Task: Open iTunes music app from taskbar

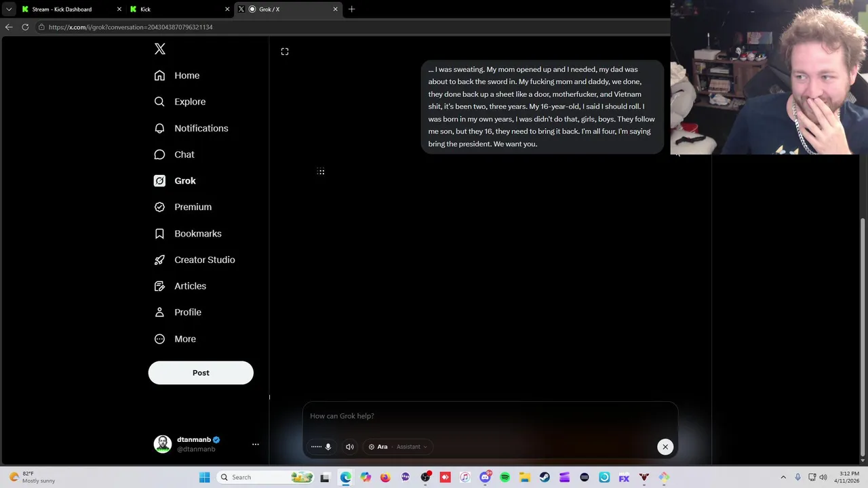Action: 465,477
